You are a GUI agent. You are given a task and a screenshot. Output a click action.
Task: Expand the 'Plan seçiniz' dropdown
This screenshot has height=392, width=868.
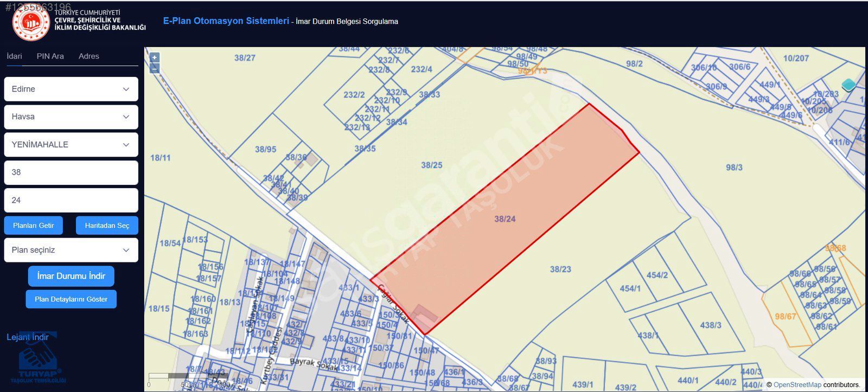[71, 250]
